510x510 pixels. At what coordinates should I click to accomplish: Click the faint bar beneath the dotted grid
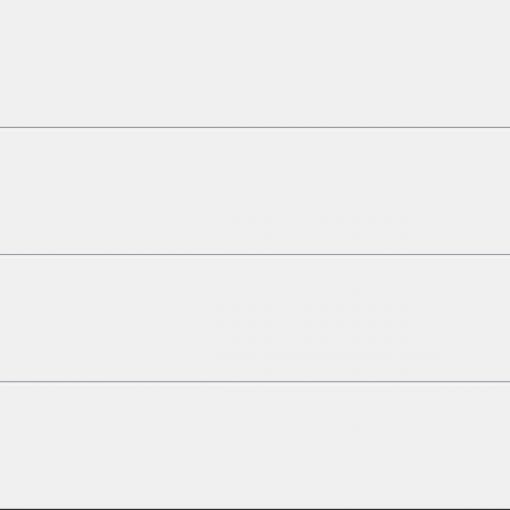coord(328,356)
